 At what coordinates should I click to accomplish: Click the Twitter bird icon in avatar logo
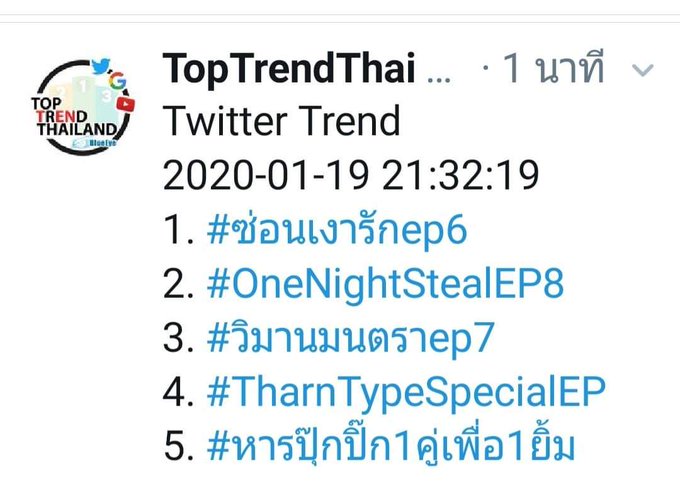click(x=101, y=66)
